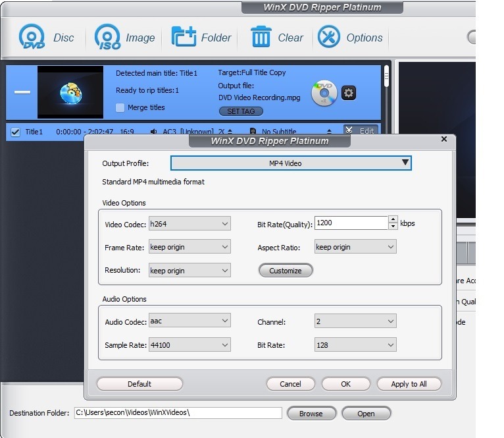The image size is (504, 438).
Task: Change audio track selector for Title1
Action: pos(230,131)
